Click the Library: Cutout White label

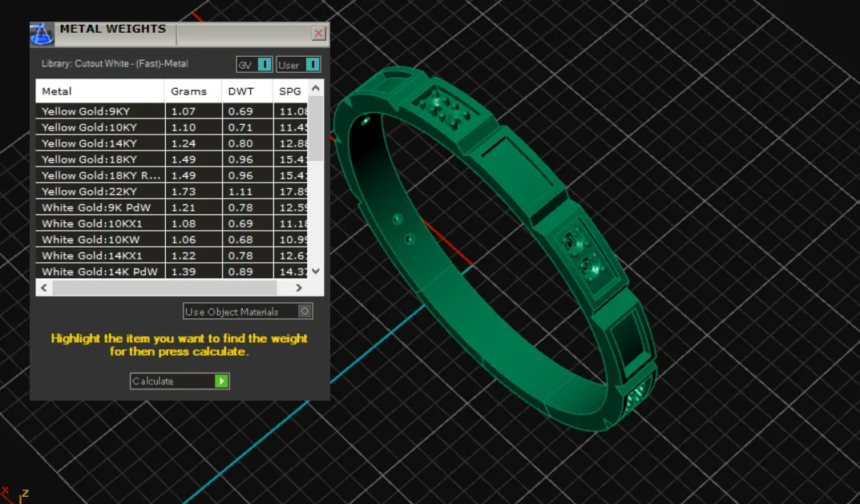click(115, 63)
